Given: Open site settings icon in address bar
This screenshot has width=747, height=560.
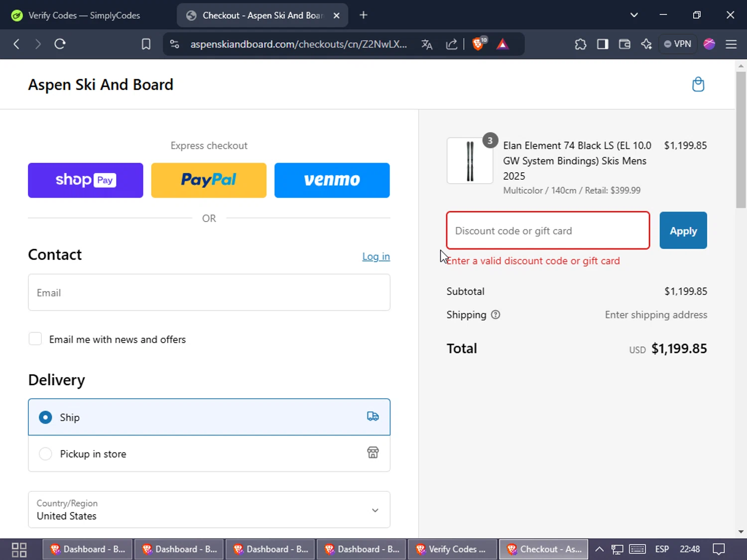Looking at the screenshot, I should click(x=174, y=44).
